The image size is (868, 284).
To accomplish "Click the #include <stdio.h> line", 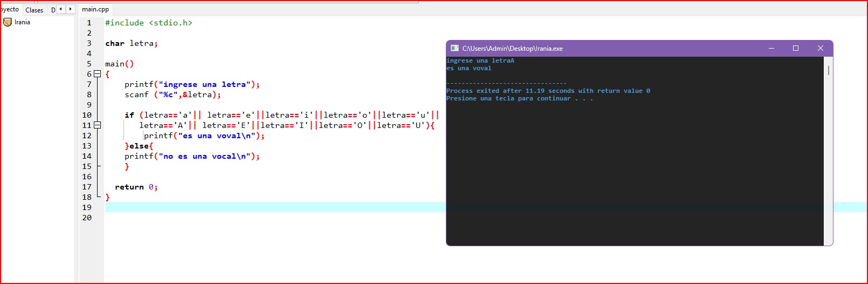I will (148, 23).
